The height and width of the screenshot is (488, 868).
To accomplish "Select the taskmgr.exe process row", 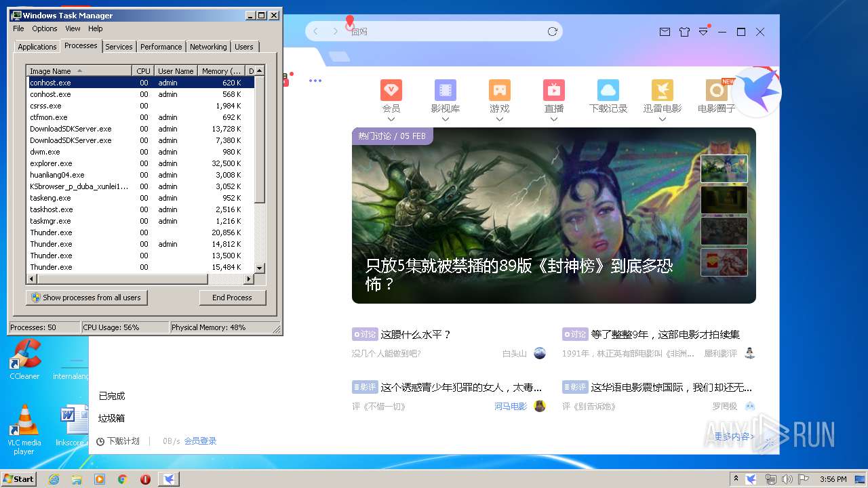I will pyautogui.click(x=141, y=221).
